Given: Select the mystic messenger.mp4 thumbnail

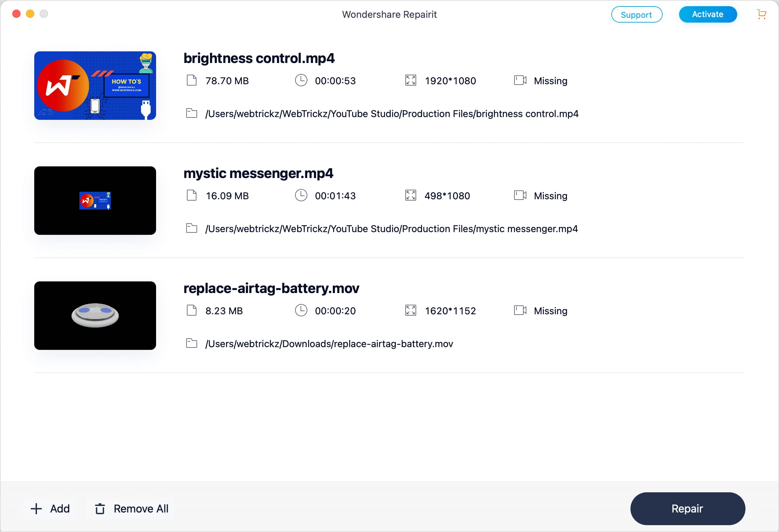Looking at the screenshot, I should click(95, 201).
